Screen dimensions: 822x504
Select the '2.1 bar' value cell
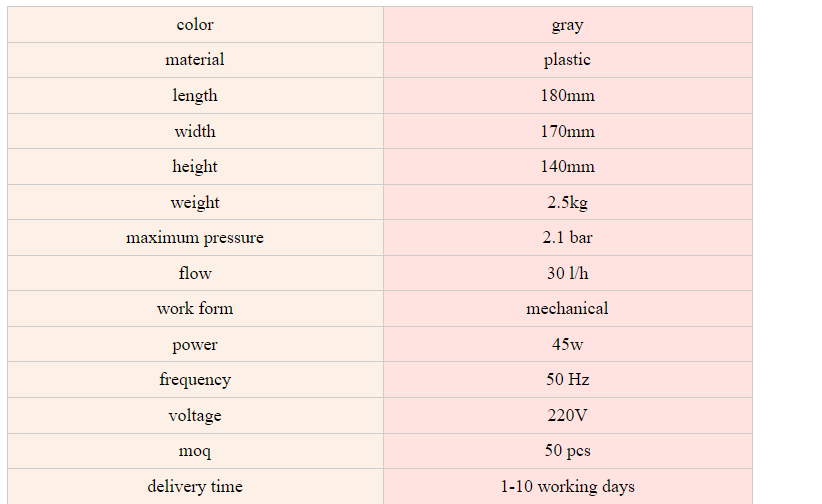pos(567,238)
